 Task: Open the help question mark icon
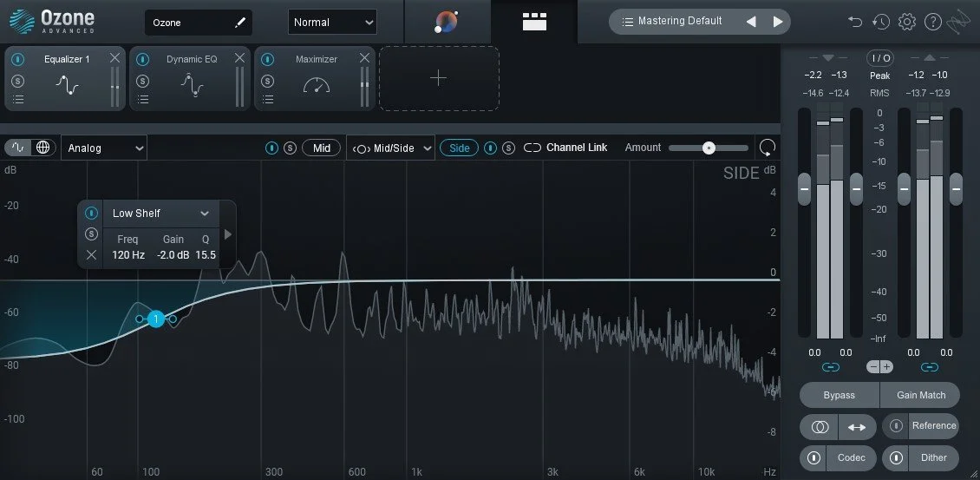933,22
